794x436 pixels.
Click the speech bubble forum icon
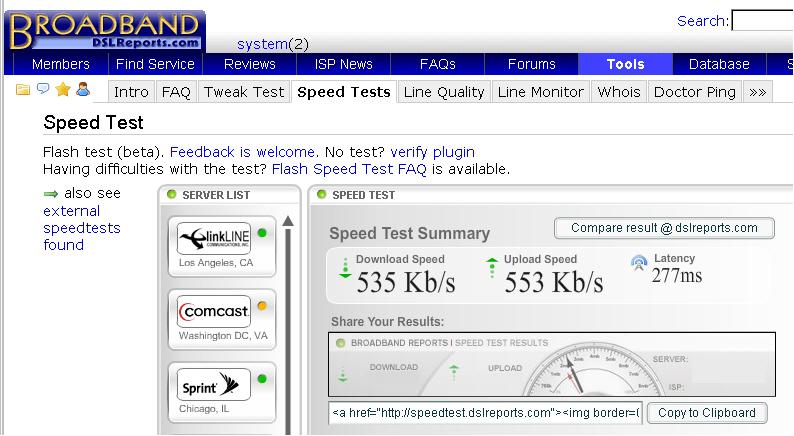[43, 89]
